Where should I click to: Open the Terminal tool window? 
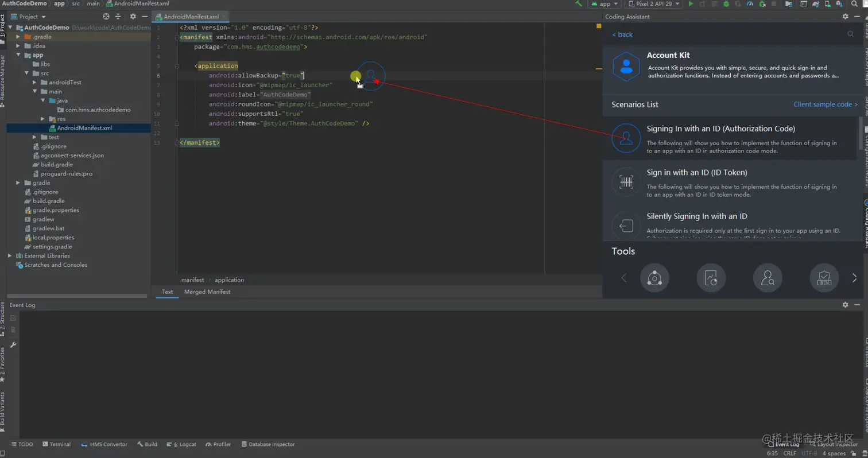coord(56,444)
